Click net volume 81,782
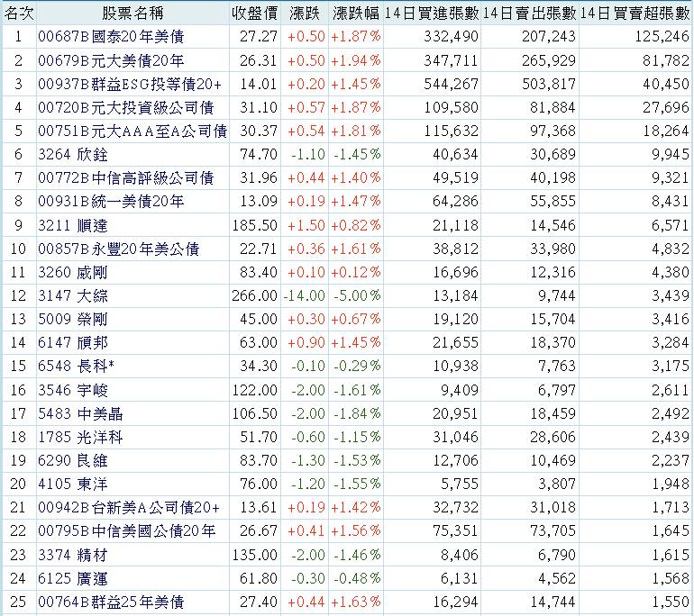694x616 pixels. 666,60
